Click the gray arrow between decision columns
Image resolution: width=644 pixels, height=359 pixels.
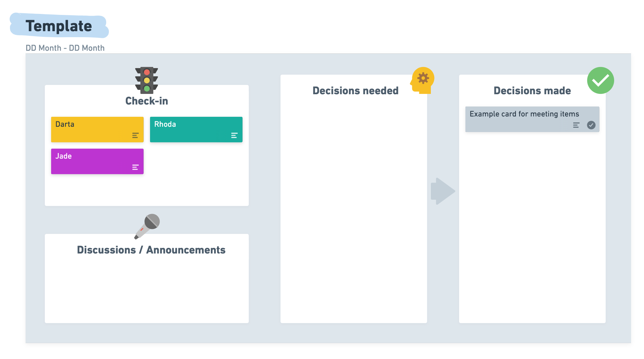click(x=443, y=191)
